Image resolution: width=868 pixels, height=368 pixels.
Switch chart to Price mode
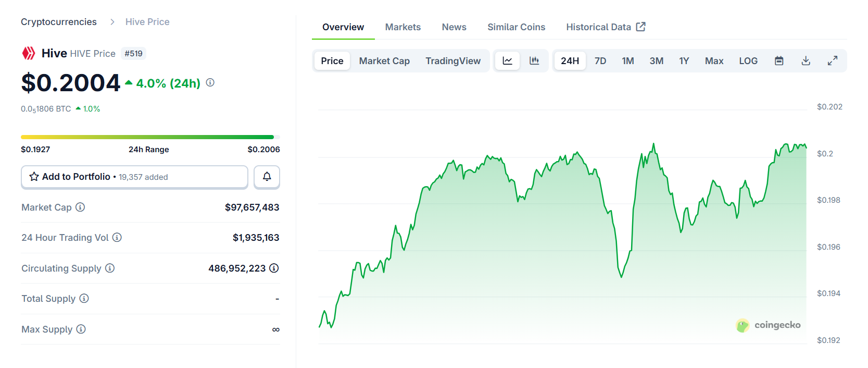[x=332, y=61]
